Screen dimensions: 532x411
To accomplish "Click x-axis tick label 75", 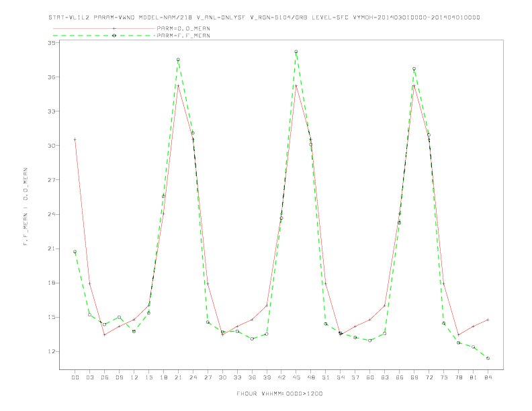I will click(444, 377).
